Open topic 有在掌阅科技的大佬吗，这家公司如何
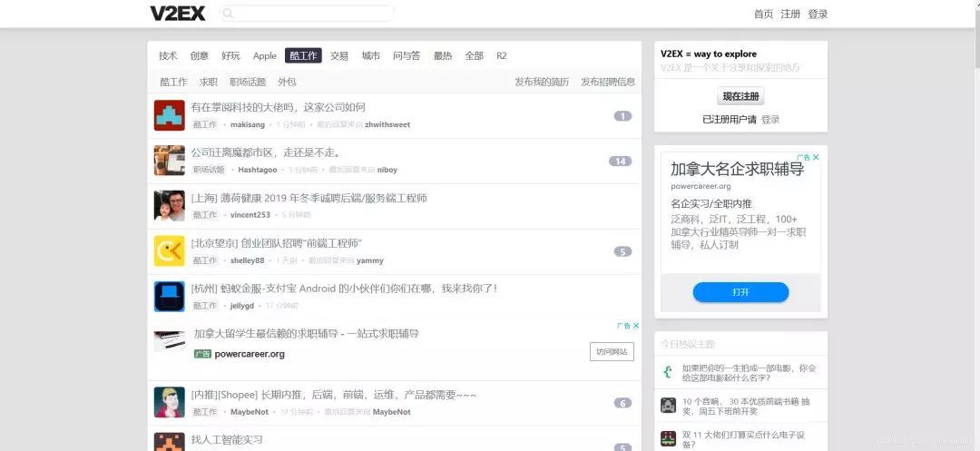Viewport: 980px width, 451px height. tap(279, 107)
